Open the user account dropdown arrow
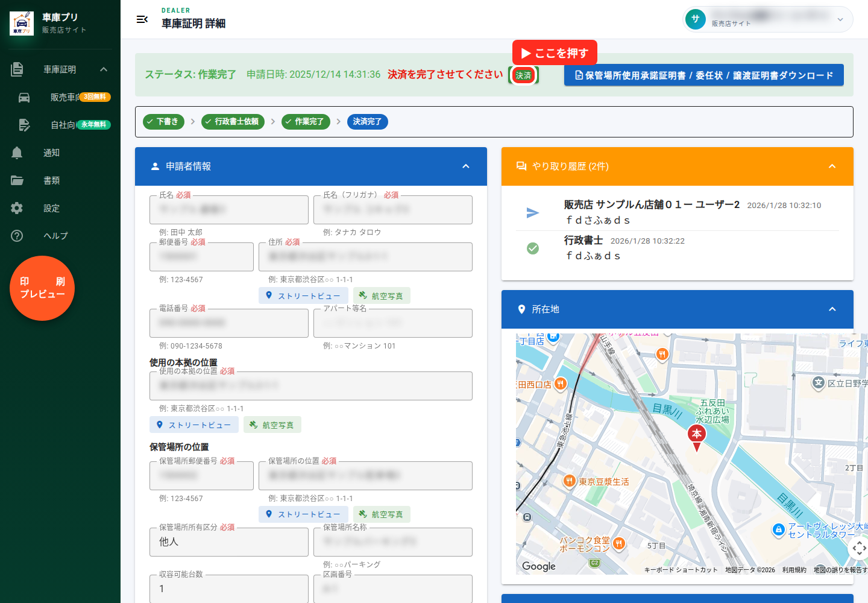The image size is (868, 603). coord(840,19)
